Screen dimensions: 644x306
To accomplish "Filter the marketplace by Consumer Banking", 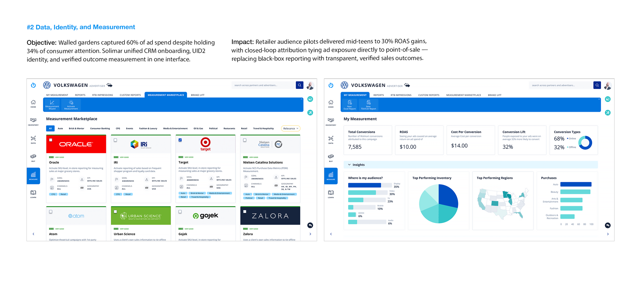I will (x=100, y=128).
